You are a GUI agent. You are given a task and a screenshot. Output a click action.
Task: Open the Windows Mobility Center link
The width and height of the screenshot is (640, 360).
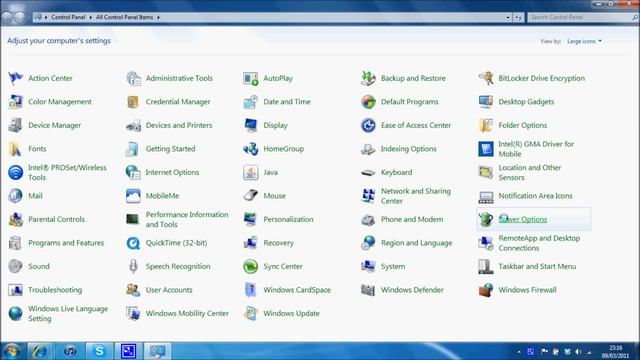click(187, 313)
